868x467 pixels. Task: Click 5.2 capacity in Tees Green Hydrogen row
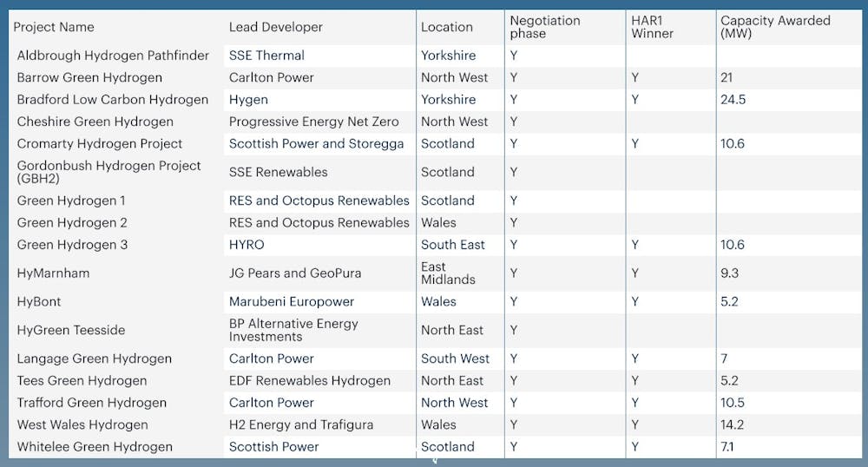[729, 381]
